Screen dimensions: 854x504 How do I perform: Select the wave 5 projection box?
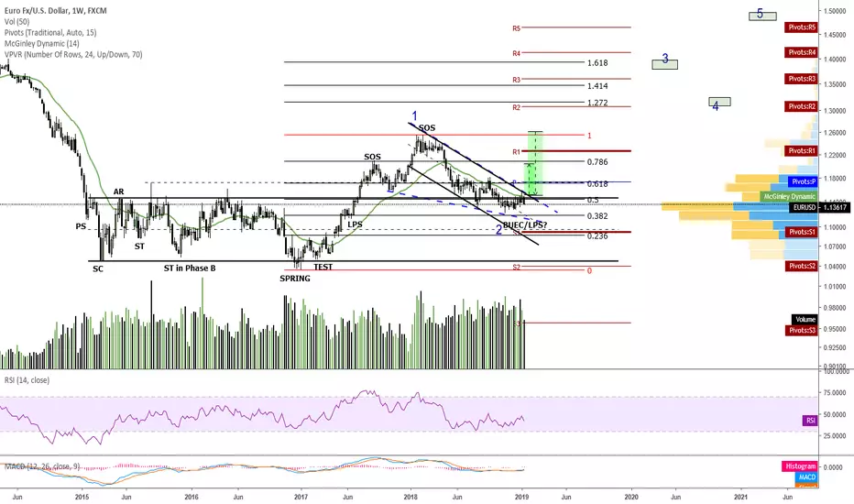point(762,16)
